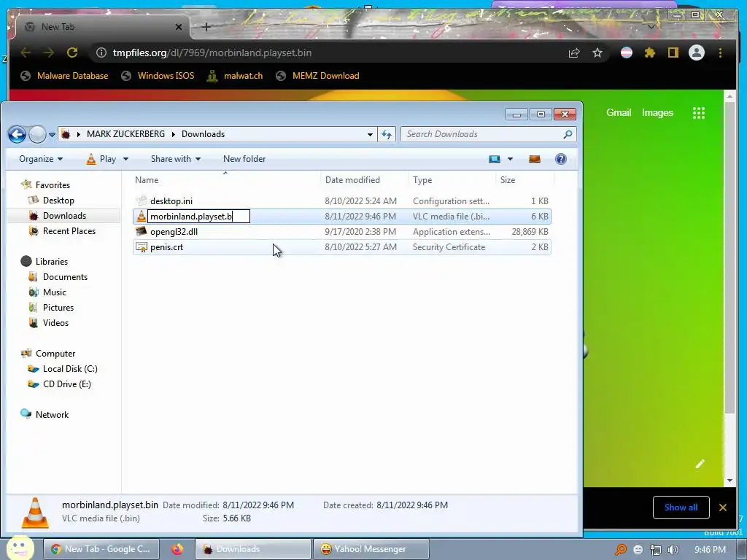Toggle the Chrome side panel icon
The height and width of the screenshot is (560, 747).
pos(673,52)
